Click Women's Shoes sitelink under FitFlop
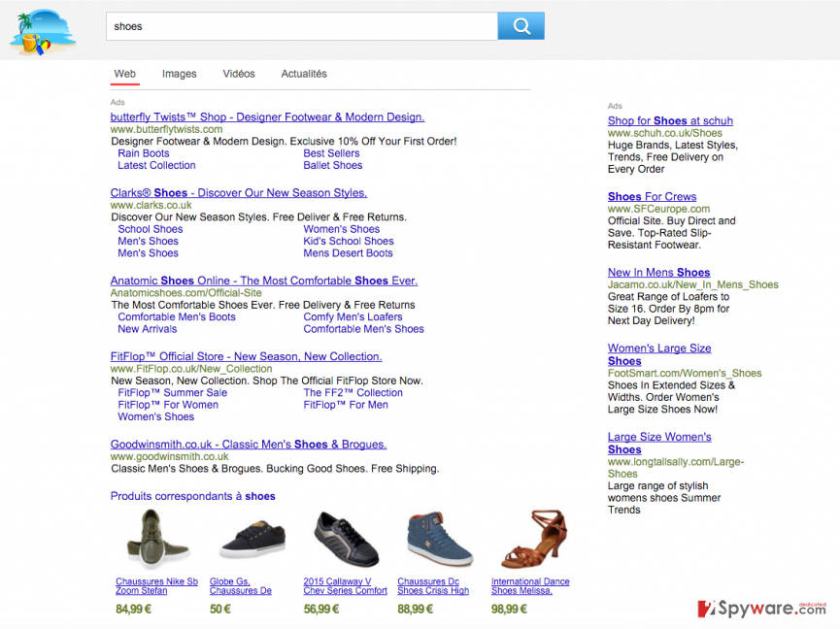Image resolution: width=840 pixels, height=629 pixels. [x=156, y=417]
